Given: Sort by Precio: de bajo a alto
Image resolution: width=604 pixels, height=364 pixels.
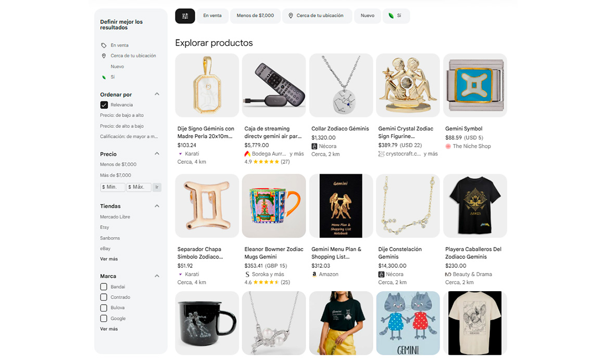Looking at the screenshot, I should [122, 115].
